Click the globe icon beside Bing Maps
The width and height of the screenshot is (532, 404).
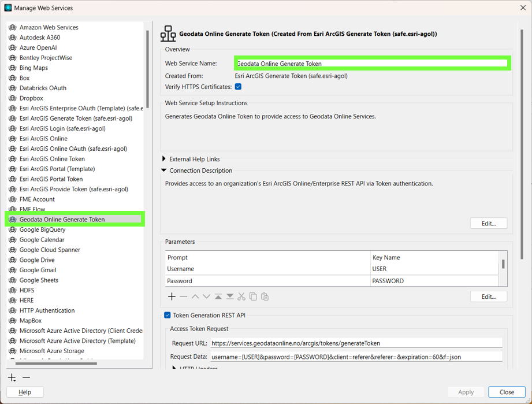(x=13, y=68)
